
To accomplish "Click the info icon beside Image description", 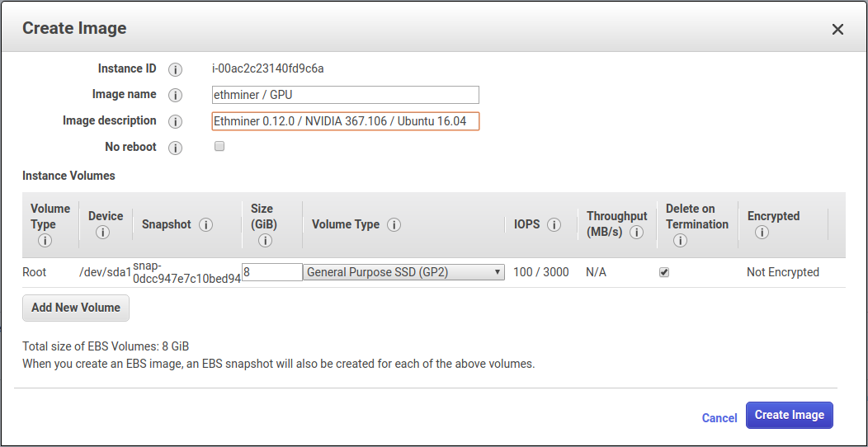I will click(x=175, y=122).
